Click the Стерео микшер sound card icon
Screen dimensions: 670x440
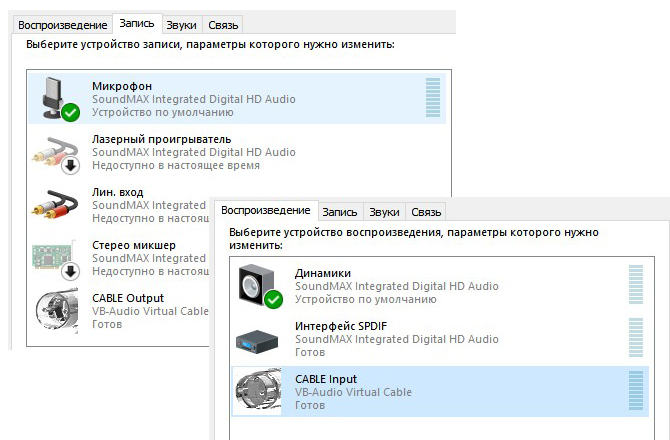click(56, 259)
